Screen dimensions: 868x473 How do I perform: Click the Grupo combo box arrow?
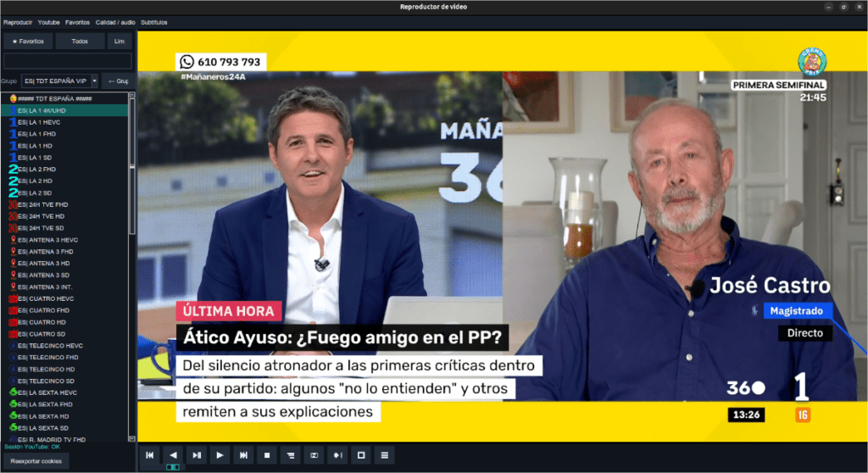[95, 81]
